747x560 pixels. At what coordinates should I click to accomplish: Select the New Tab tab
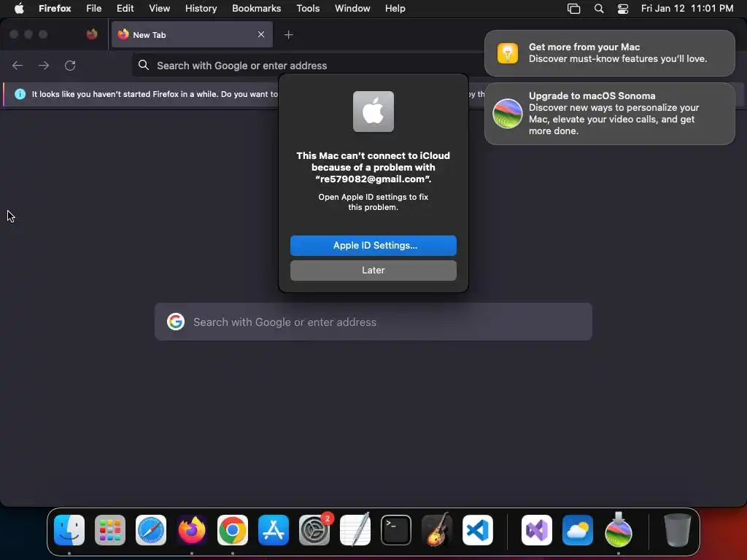[x=192, y=34]
